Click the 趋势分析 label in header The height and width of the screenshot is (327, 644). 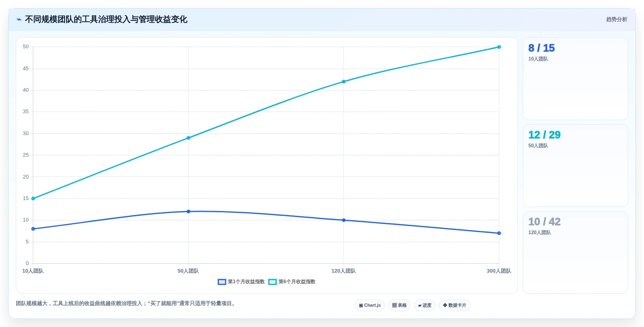point(616,19)
